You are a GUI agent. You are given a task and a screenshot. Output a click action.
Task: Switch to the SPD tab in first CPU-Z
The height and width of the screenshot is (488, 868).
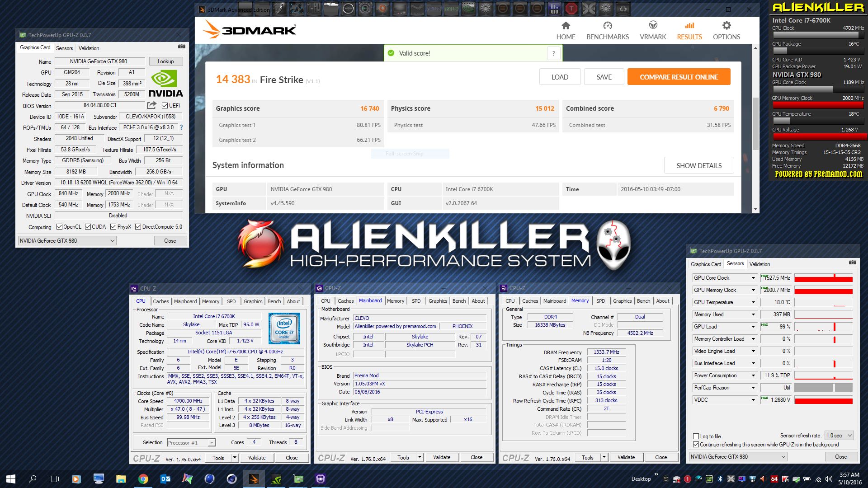click(231, 301)
